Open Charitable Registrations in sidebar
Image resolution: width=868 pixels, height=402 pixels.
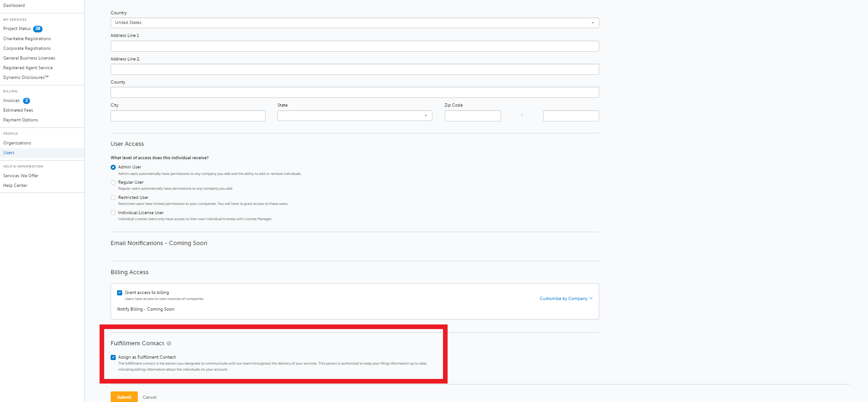(27, 39)
